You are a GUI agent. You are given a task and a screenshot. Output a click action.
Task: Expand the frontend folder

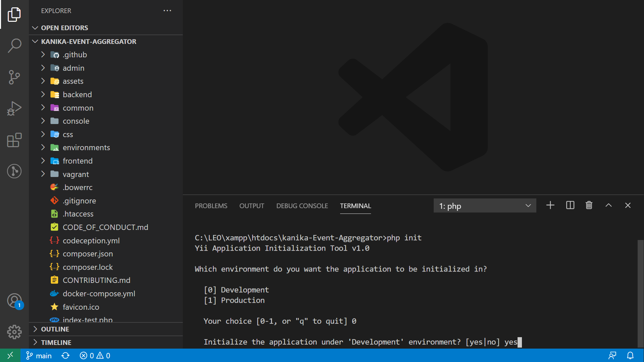point(106,161)
